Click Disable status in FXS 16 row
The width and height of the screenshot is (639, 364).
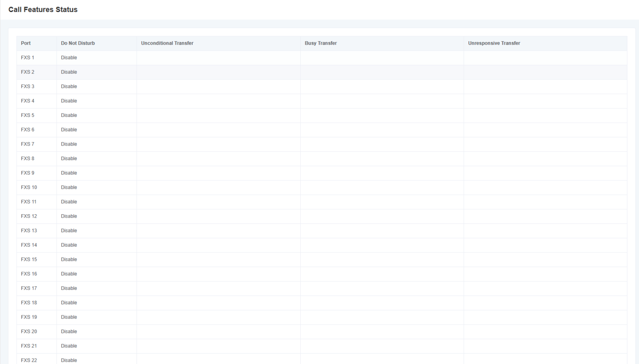(x=69, y=274)
